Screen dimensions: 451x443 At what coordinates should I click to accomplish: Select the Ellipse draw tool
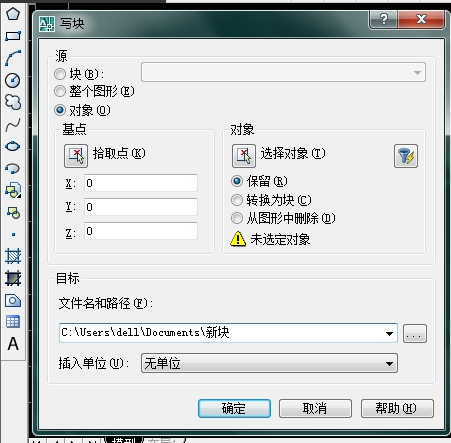click(13, 146)
